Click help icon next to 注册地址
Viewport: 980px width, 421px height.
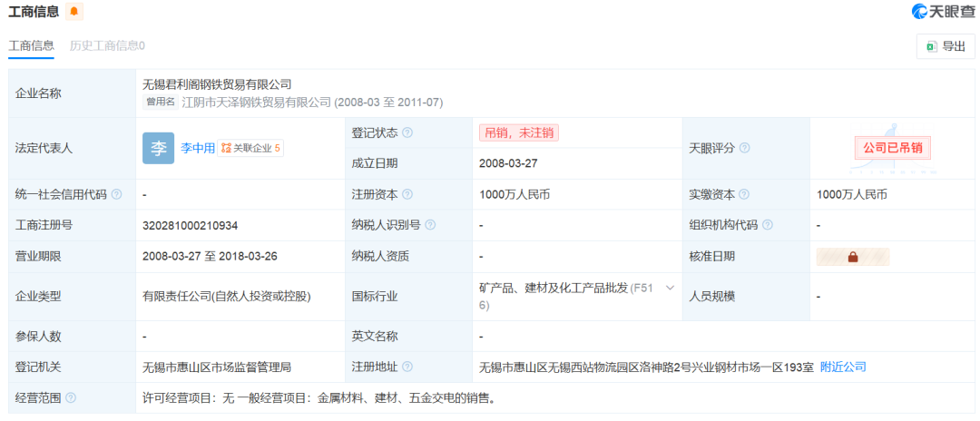click(407, 367)
